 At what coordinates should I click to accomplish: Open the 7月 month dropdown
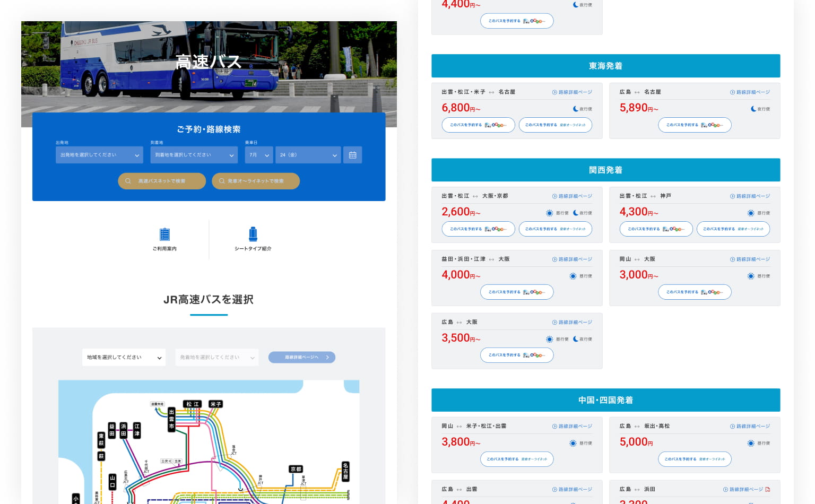coord(259,155)
